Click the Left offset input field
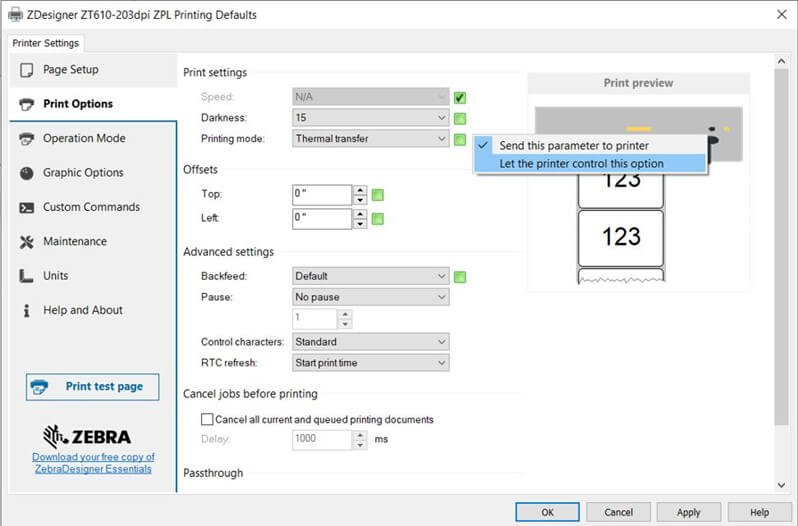 click(x=322, y=219)
